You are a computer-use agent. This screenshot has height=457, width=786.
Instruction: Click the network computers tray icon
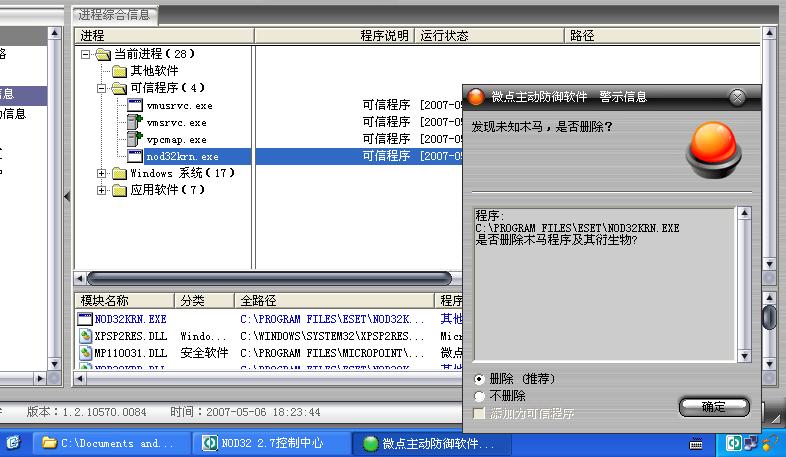pos(751,443)
